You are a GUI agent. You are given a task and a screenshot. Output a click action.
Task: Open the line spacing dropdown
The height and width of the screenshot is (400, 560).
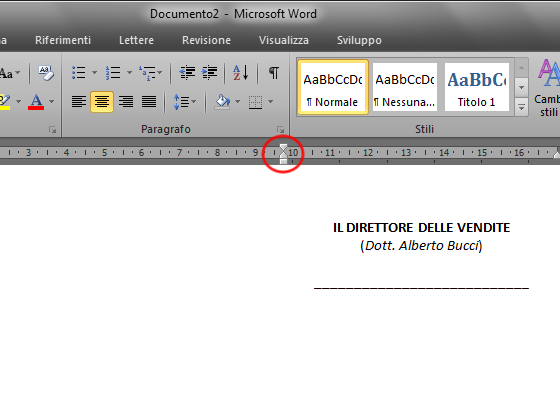pos(185,102)
